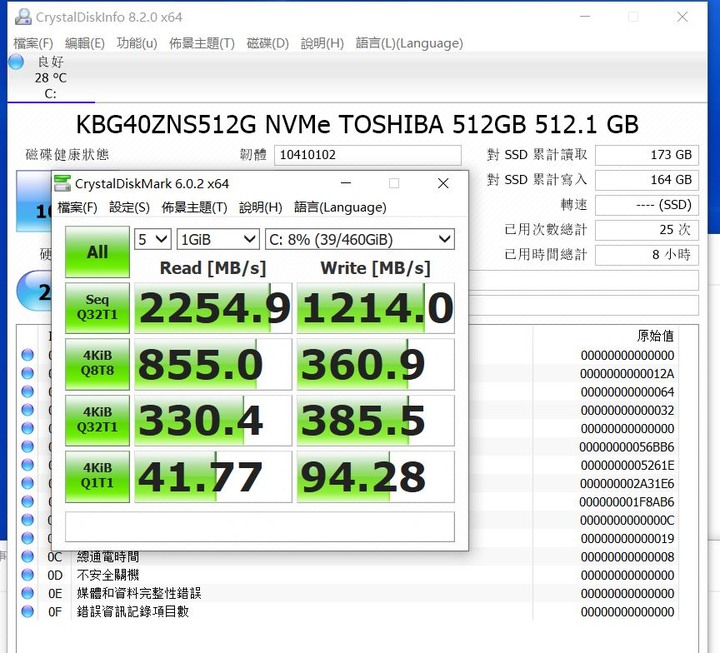The width and height of the screenshot is (720, 653).
Task: Click the 4KiB Q8T8 read result 855.0
Action: [x=213, y=364]
